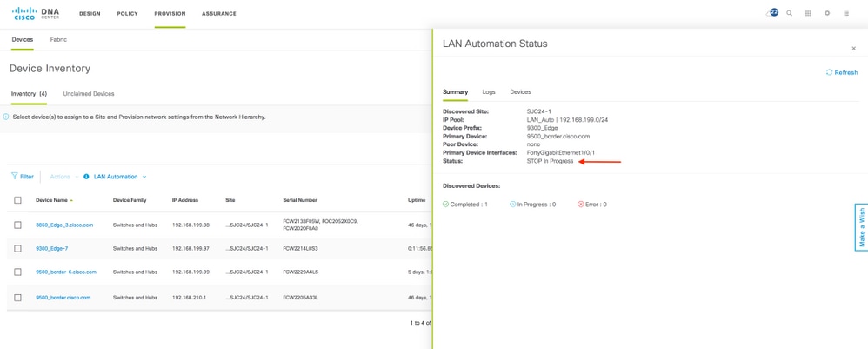Click the Refresh button
This screenshot has width=868, height=349.
pos(842,73)
